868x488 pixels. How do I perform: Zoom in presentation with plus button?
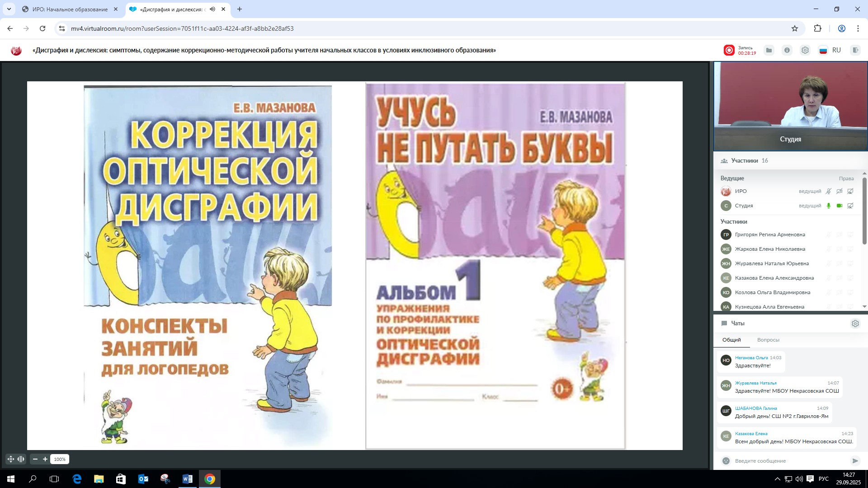point(45,459)
